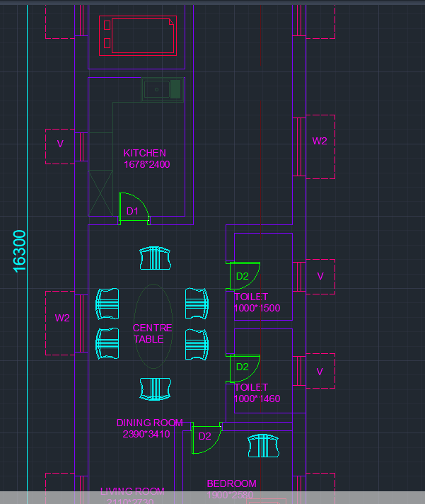The image size is (425, 504).
Task: Select the 16300 dimension text
Action: click(x=19, y=251)
